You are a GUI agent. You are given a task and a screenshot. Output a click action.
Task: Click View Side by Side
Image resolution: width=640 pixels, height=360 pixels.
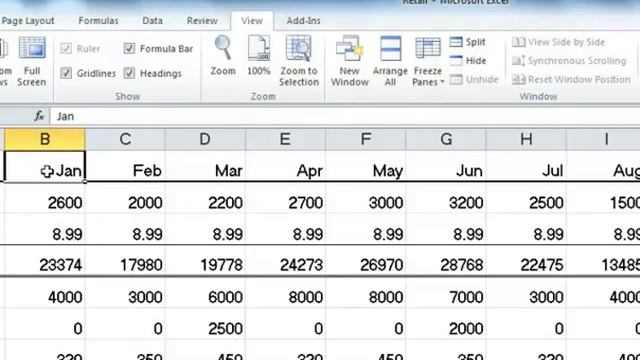click(x=558, y=42)
